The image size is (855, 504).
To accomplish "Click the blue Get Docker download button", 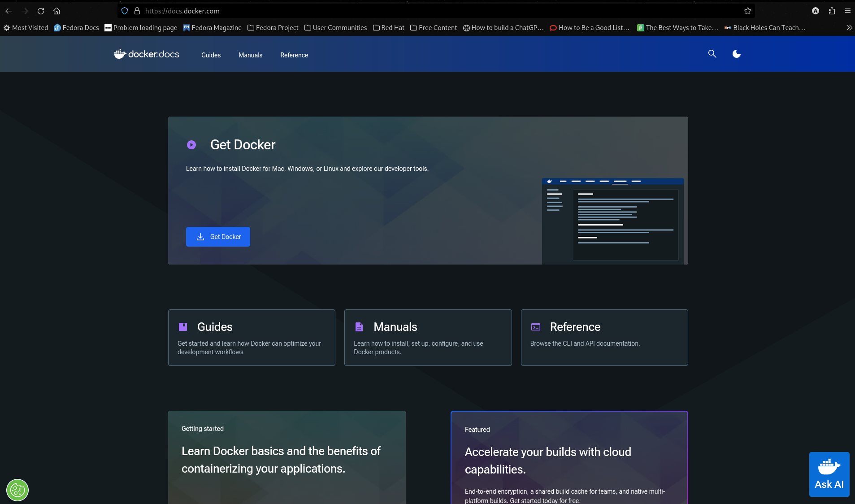I will 218,237.
